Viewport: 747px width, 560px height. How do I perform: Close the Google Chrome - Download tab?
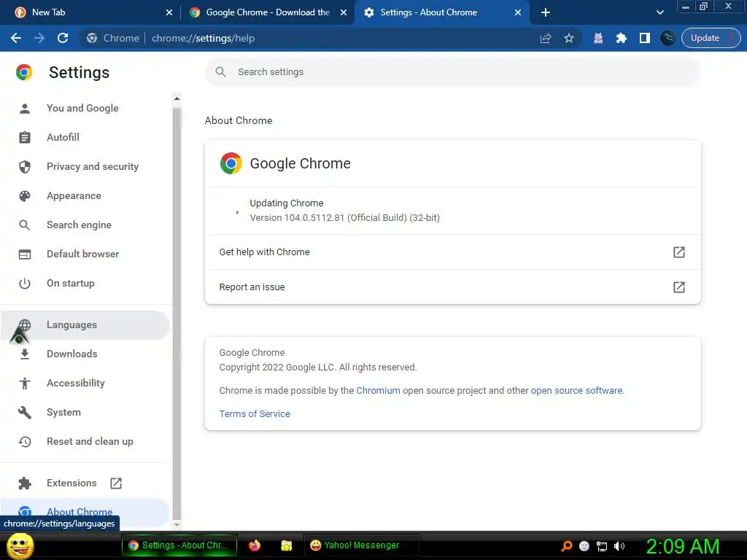click(x=344, y=12)
